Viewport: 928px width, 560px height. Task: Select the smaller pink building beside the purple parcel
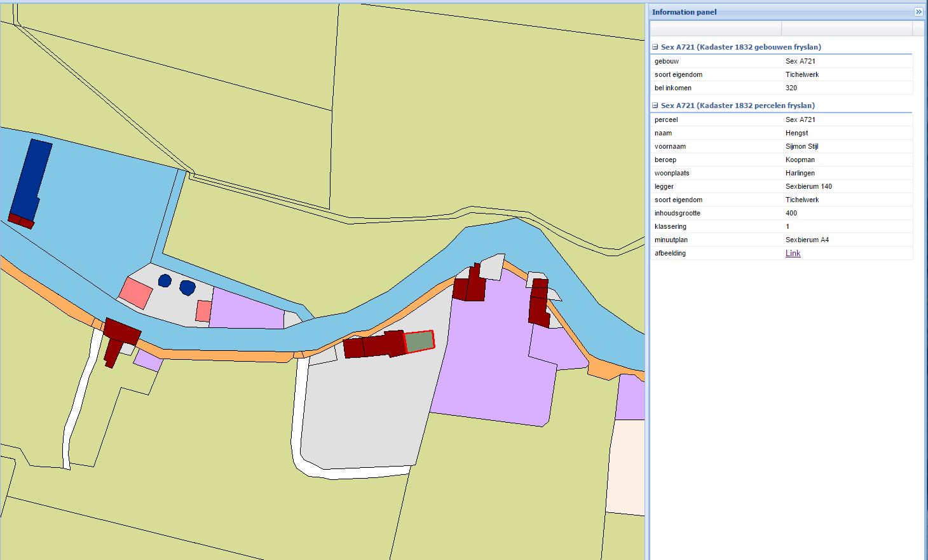203,311
